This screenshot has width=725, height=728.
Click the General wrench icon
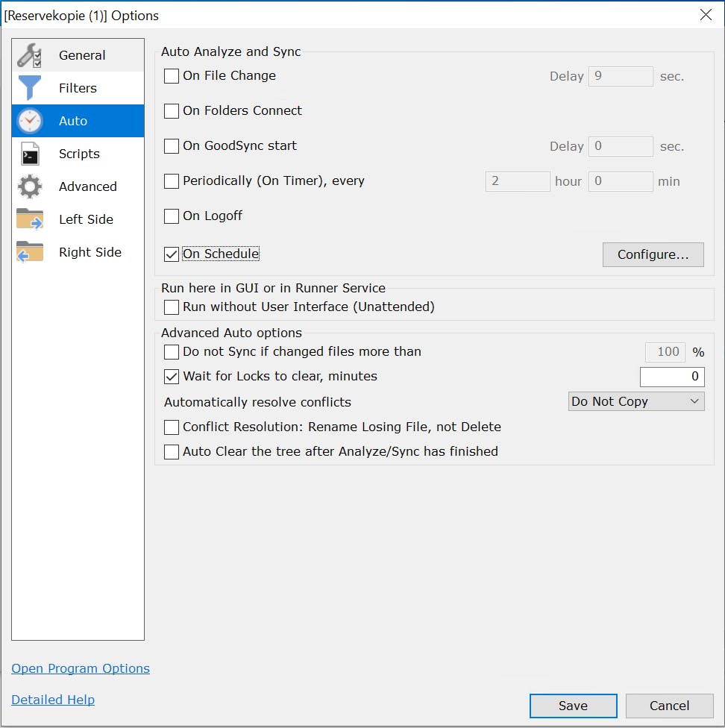point(30,55)
